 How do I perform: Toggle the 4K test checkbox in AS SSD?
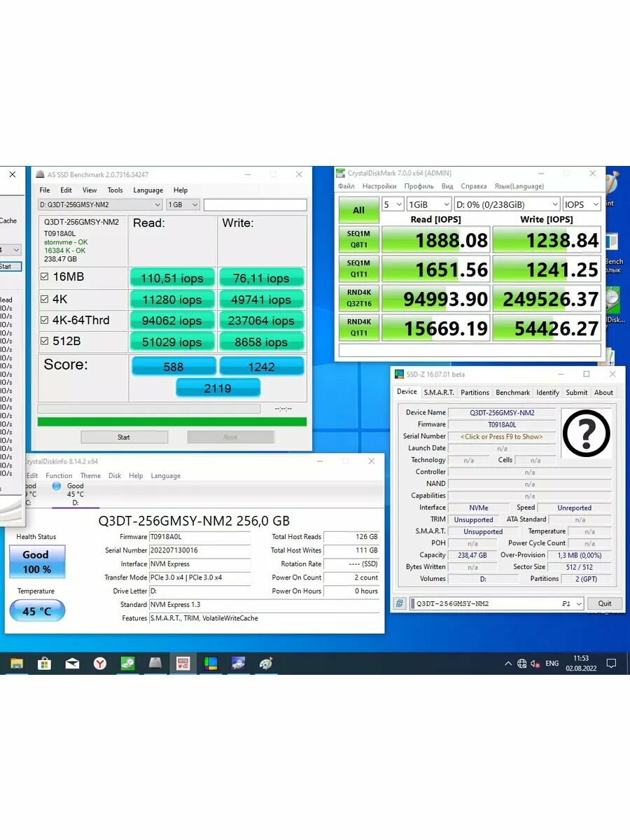pos(44,299)
